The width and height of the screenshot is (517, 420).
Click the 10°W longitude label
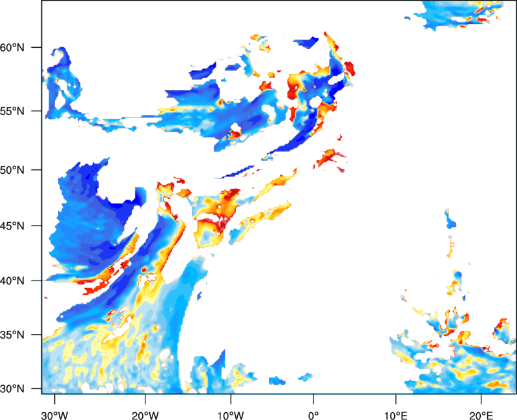[231, 415]
